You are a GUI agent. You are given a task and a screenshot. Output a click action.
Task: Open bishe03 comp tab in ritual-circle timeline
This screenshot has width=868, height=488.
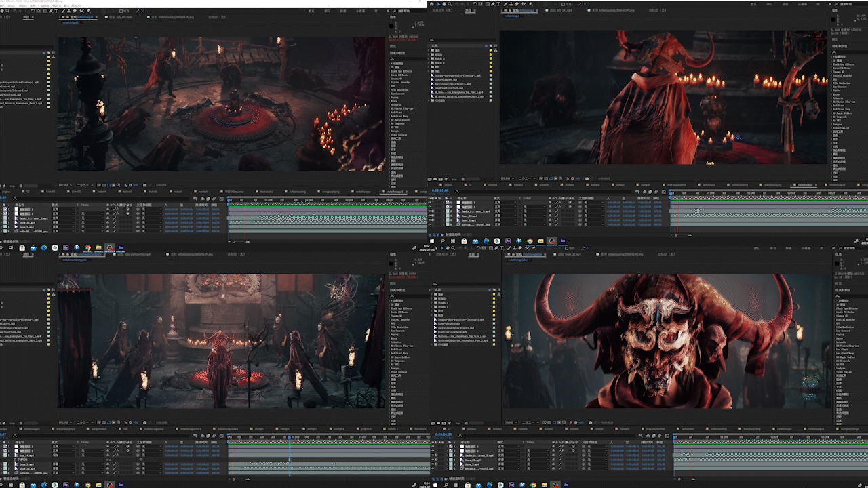click(76, 192)
